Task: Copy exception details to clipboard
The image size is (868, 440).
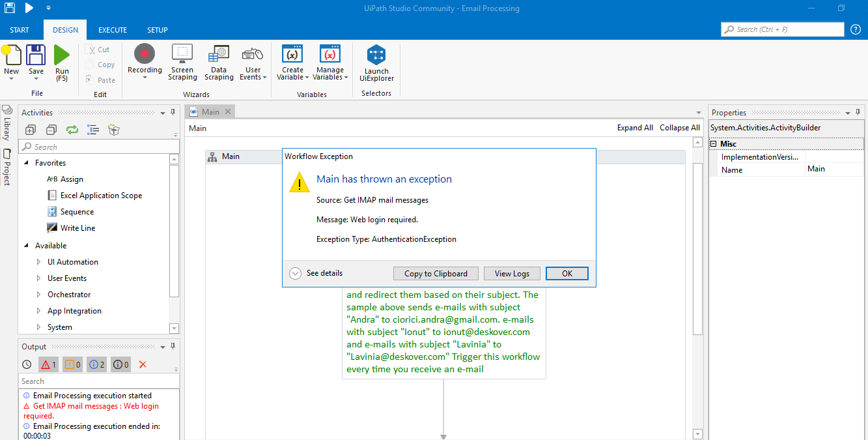Action: pos(435,272)
